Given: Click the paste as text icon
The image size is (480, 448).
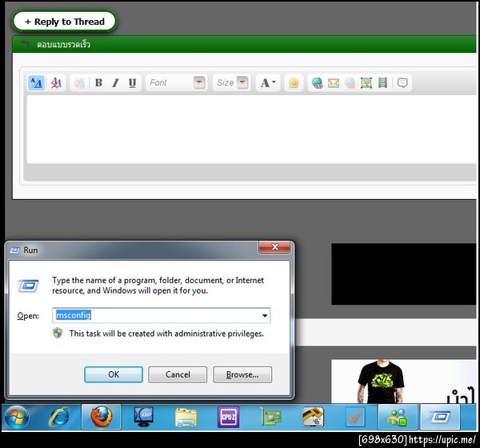Looking at the screenshot, I should click(79, 83).
